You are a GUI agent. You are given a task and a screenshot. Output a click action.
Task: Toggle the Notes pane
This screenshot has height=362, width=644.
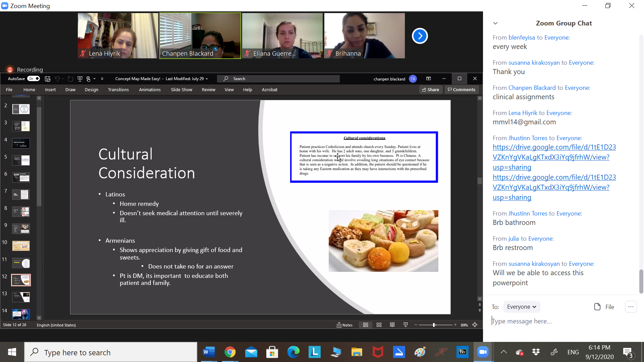coord(344,325)
